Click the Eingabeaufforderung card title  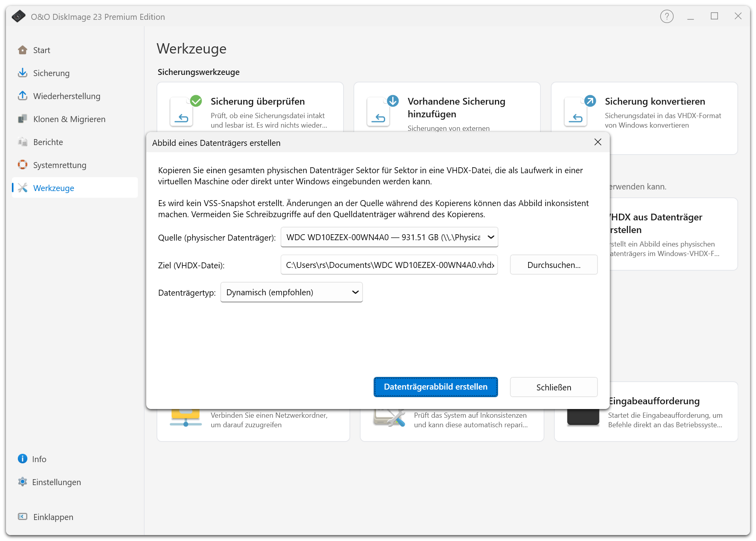tap(654, 401)
